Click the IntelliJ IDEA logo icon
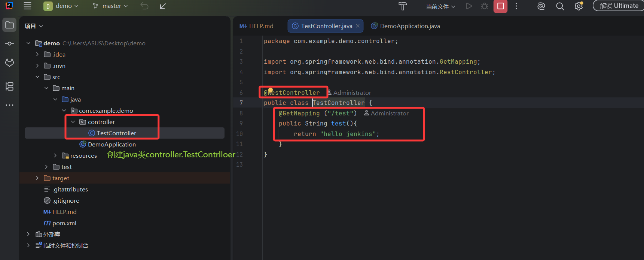644x260 pixels. [9, 6]
